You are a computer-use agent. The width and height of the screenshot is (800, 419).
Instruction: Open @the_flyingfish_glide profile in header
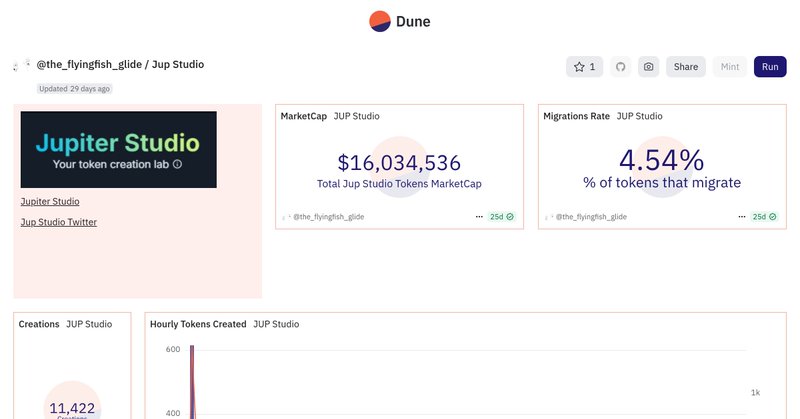click(x=89, y=64)
